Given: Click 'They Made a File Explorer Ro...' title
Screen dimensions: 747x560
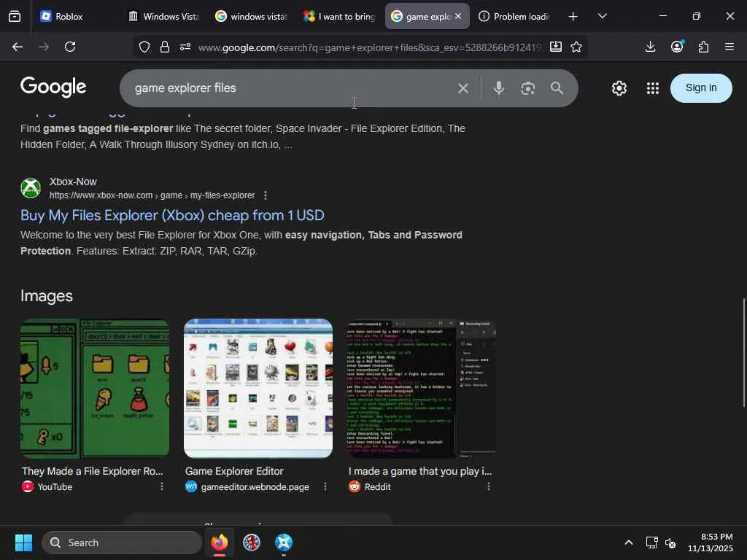Looking at the screenshot, I should coord(93,471).
